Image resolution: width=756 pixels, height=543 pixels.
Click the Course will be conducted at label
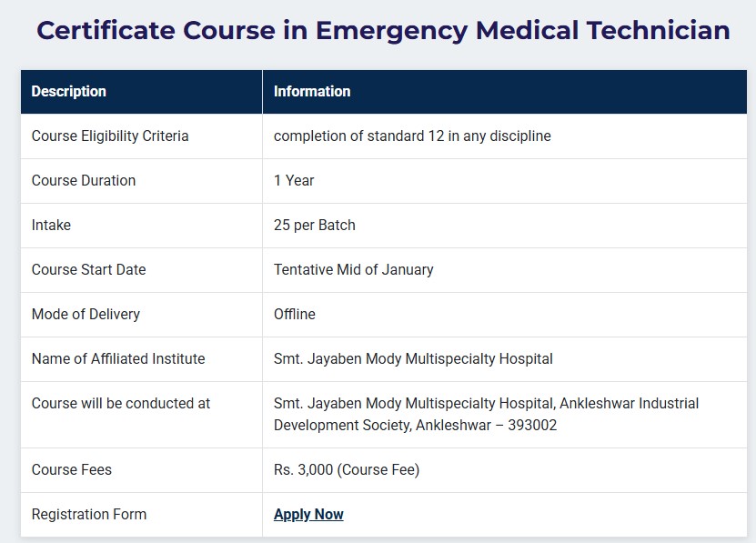pyautogui.click(x=121, y=403)
